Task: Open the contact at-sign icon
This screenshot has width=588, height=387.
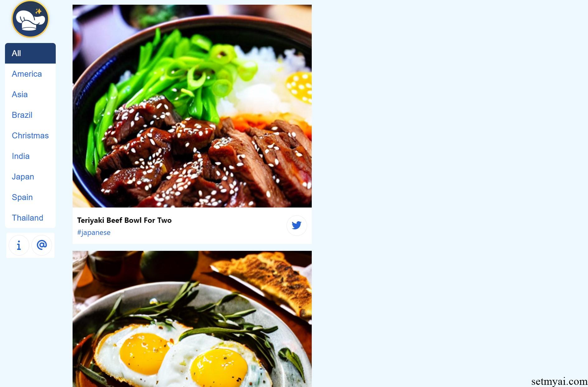Action: tap(42, 245)
